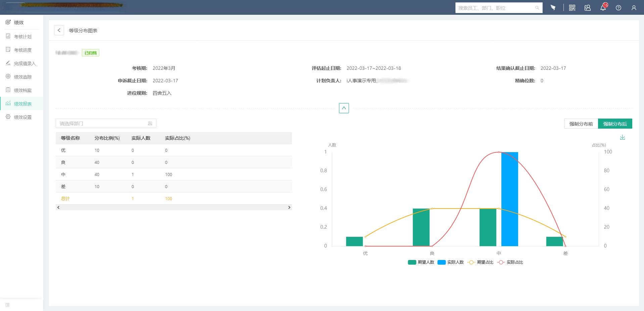Switch to 强制分布前 view
The width and height of the screenshot is (644, 311).
point(581,124)
